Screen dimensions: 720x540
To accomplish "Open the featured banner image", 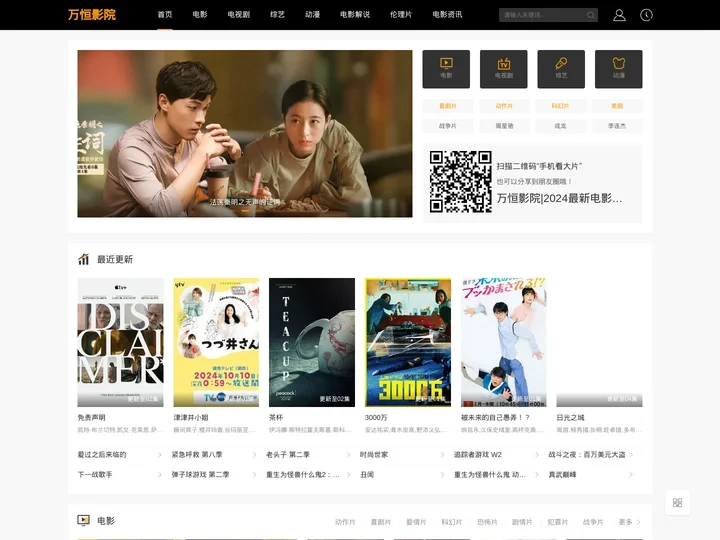I will click(x=245, y=134).
